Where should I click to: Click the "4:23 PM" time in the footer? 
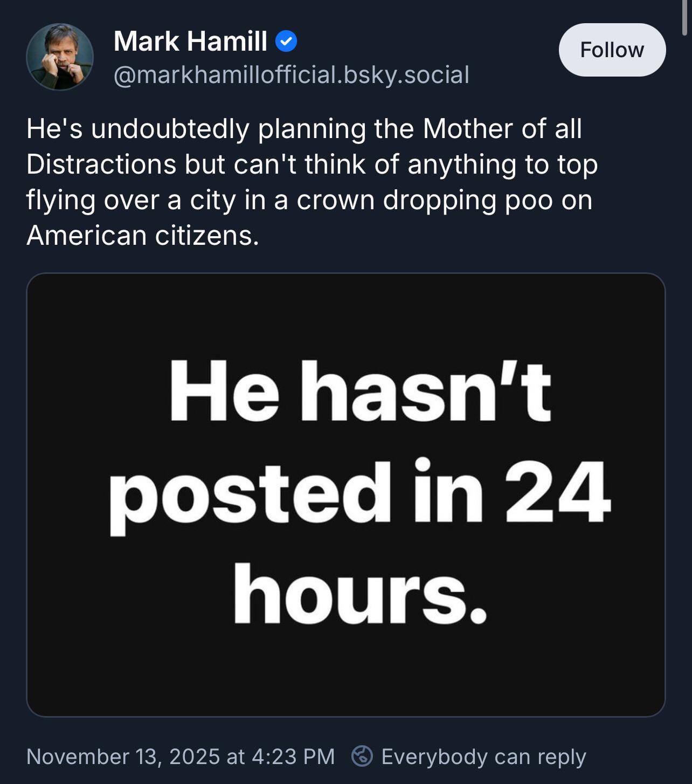pyautogui.click(x=293, y=757)
